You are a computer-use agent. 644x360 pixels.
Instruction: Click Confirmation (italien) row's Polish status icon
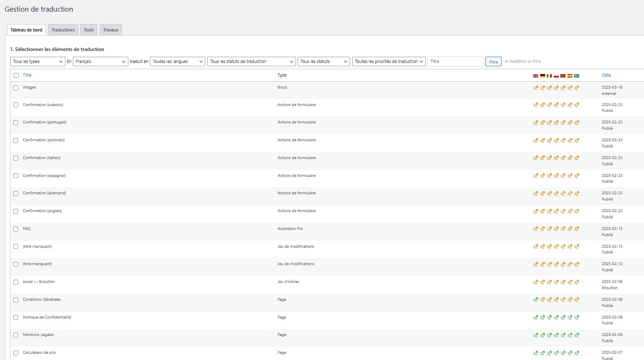coord(556,158)
